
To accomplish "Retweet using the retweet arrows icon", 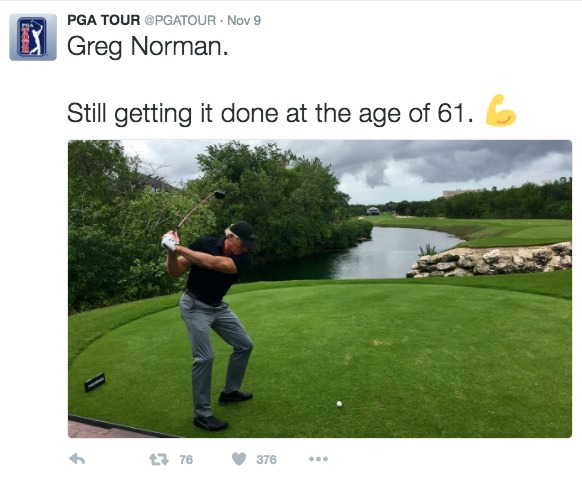I will [x=159, y=460].
